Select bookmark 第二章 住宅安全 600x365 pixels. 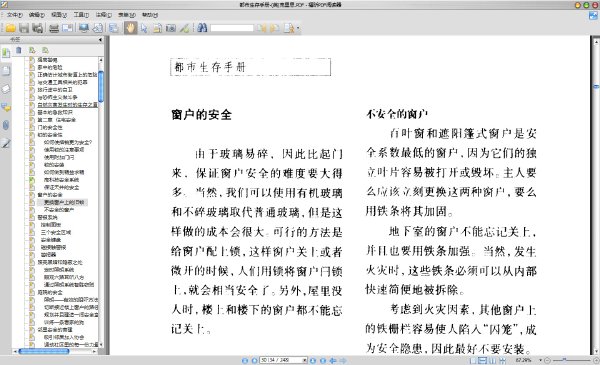point(56,120)
